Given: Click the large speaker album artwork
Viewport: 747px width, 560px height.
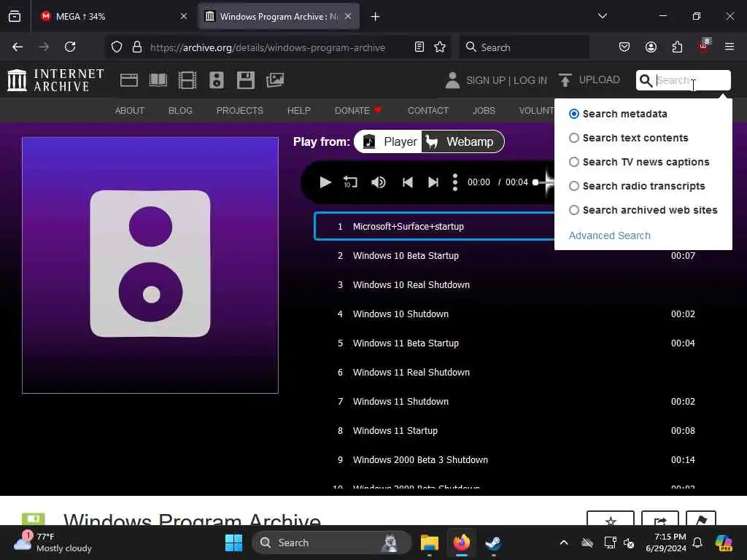Looking at the screenshot, I should (150, 265).
